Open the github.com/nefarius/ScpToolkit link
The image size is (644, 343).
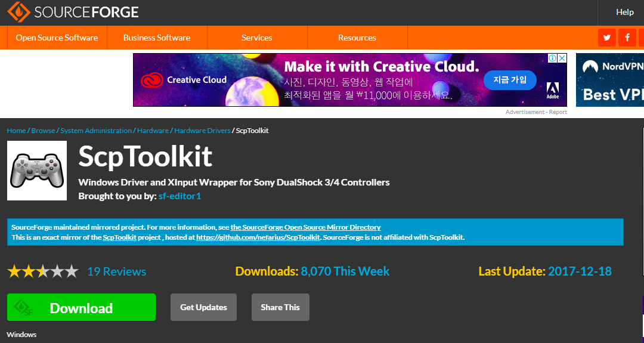[258, 237]
